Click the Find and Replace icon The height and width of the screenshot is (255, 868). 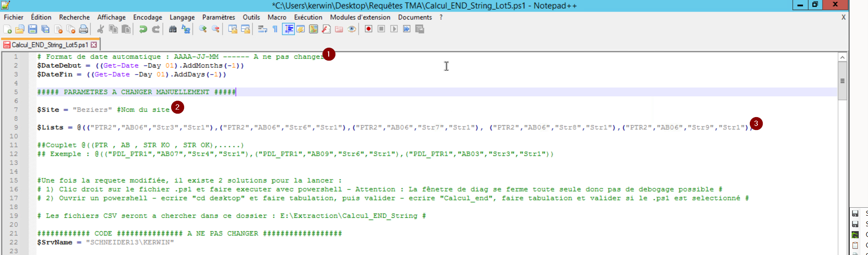click(x=186, y=29)
